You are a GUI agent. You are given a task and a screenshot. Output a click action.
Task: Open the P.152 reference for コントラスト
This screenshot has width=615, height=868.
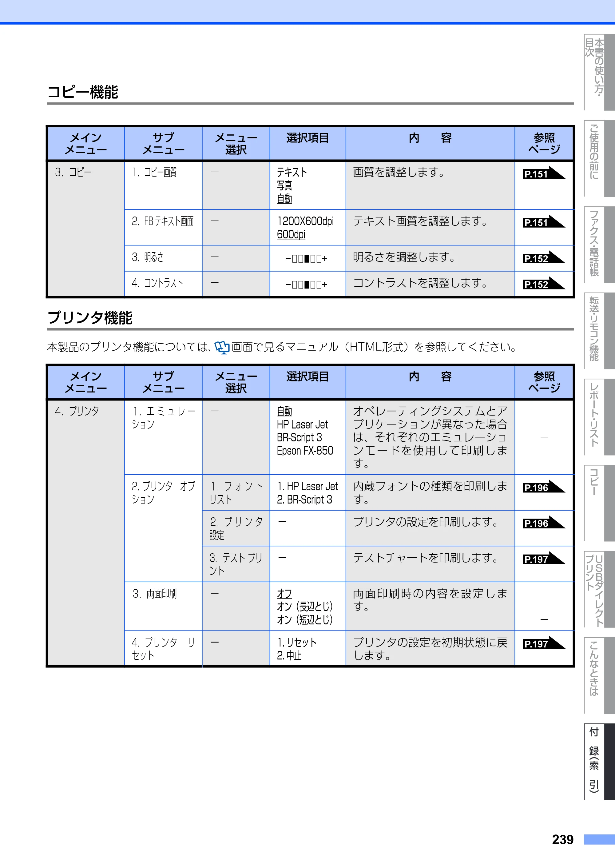[544, 283]
